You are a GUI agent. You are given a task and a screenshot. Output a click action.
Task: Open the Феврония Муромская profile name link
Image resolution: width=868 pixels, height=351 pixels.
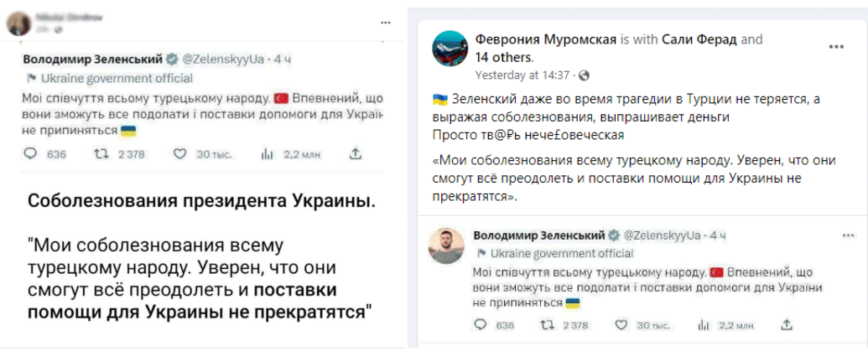click(x=545, y=39)
